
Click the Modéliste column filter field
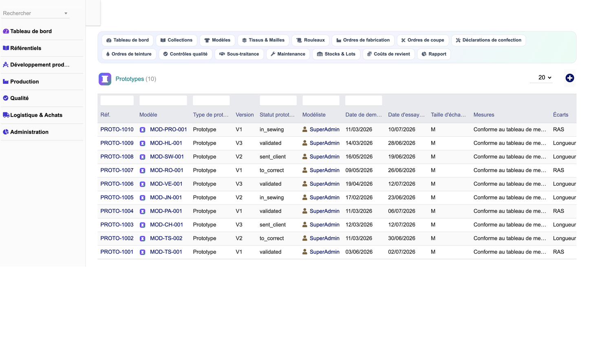[x=321, y=101]
